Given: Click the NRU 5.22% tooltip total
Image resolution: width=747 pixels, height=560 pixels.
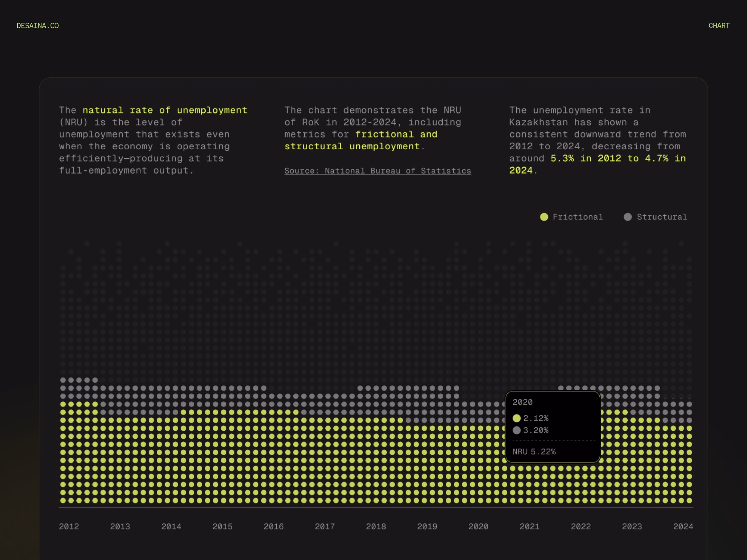Looking at the screenshot, I should click(x=534, y=452).
